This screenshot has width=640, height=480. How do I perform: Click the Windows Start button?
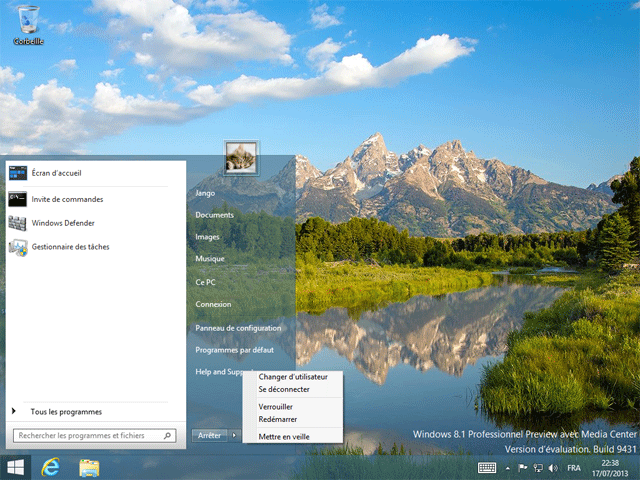(x=17, y=467)
